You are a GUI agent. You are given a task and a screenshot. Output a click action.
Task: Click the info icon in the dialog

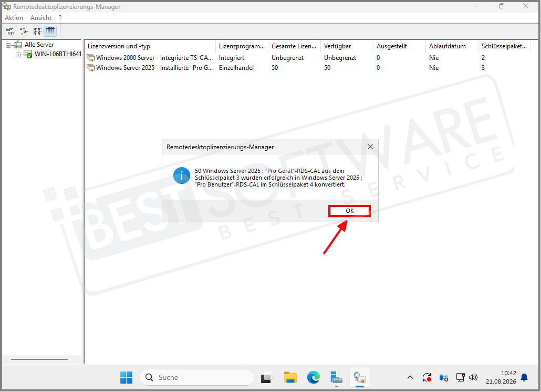(x=182, y=176)
